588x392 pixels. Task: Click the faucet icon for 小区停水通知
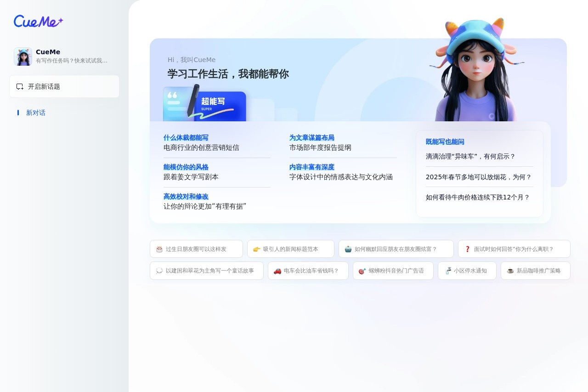447,271
